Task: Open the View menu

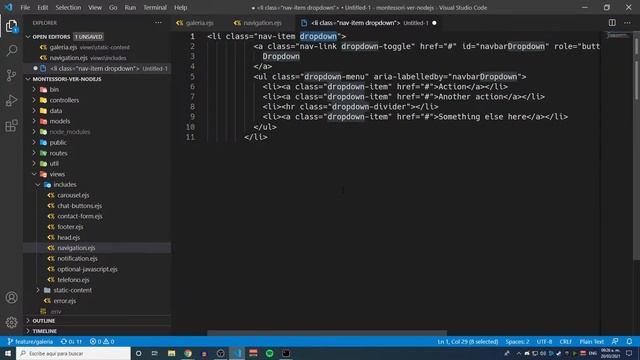Action: point(95,7)
